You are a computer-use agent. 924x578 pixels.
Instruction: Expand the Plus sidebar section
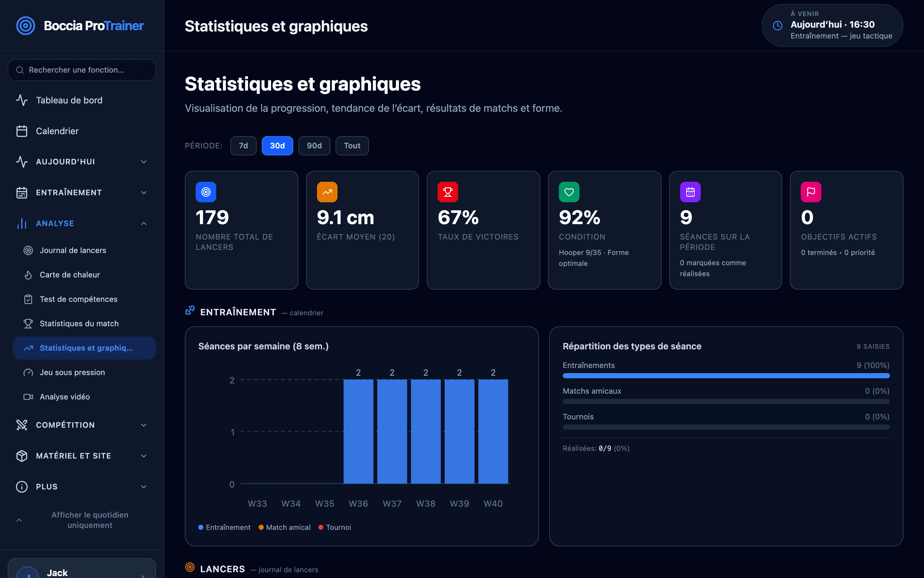click(82, 486)
